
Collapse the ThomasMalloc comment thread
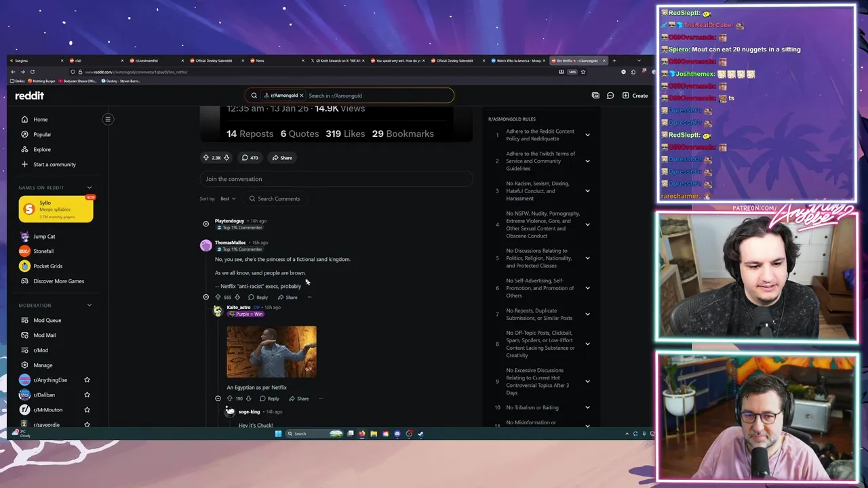(205, 297)
